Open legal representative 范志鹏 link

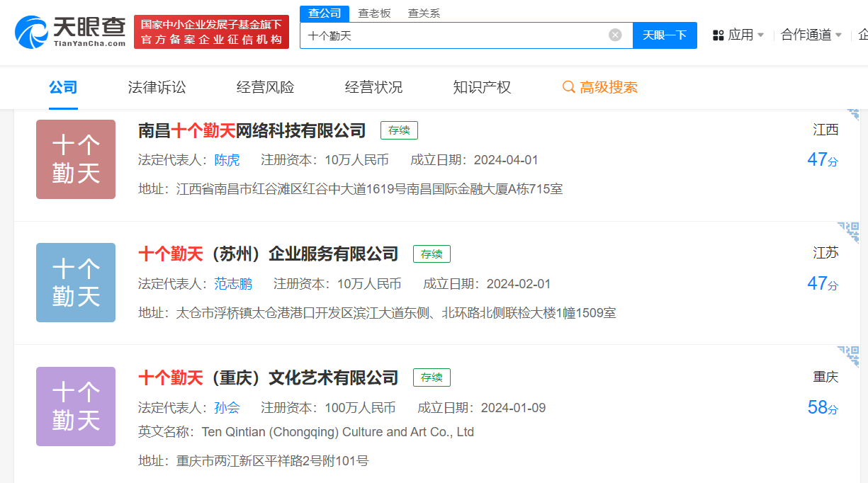click(233, 284)
